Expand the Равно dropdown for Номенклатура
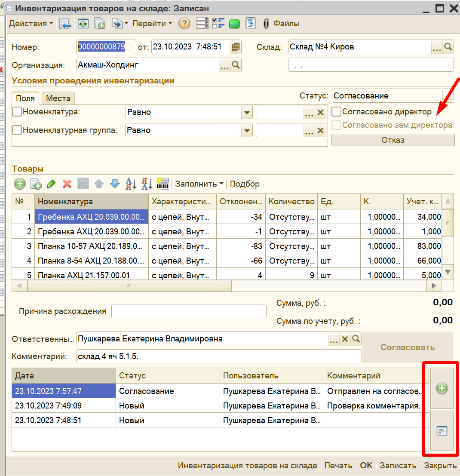This screenshot has width=460, height=476. pos(247,112)
